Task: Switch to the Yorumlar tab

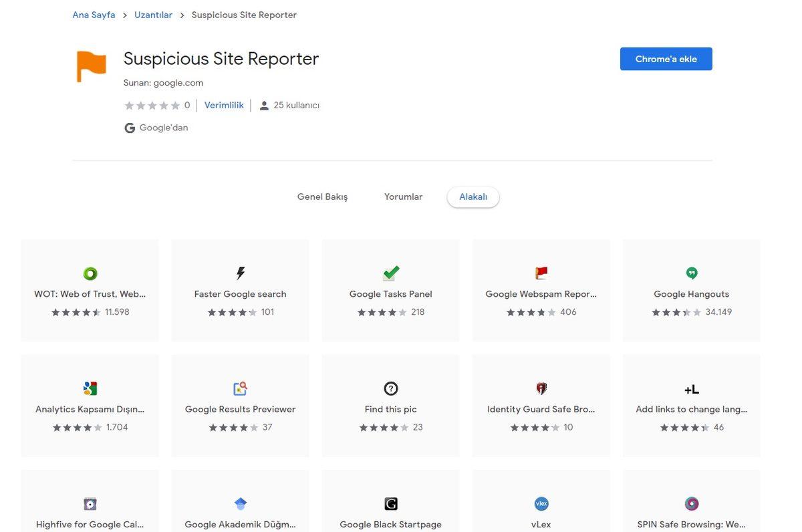Action: pyautogui.click(x=403, y=196)
